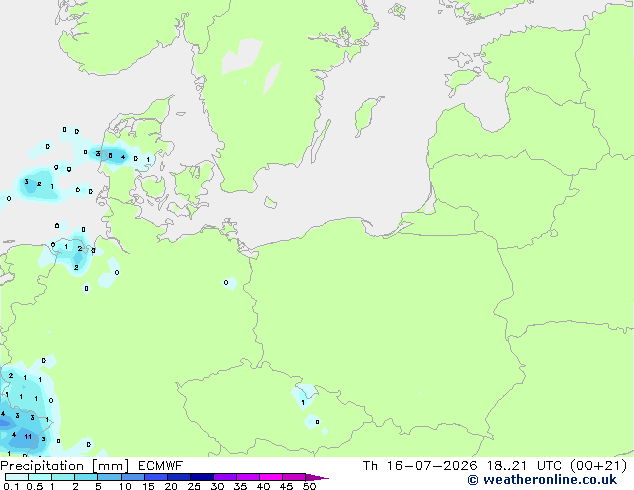Click the "Th 16-07-2026" forecast date text
634x490 pixels.
tap(420, 466)
